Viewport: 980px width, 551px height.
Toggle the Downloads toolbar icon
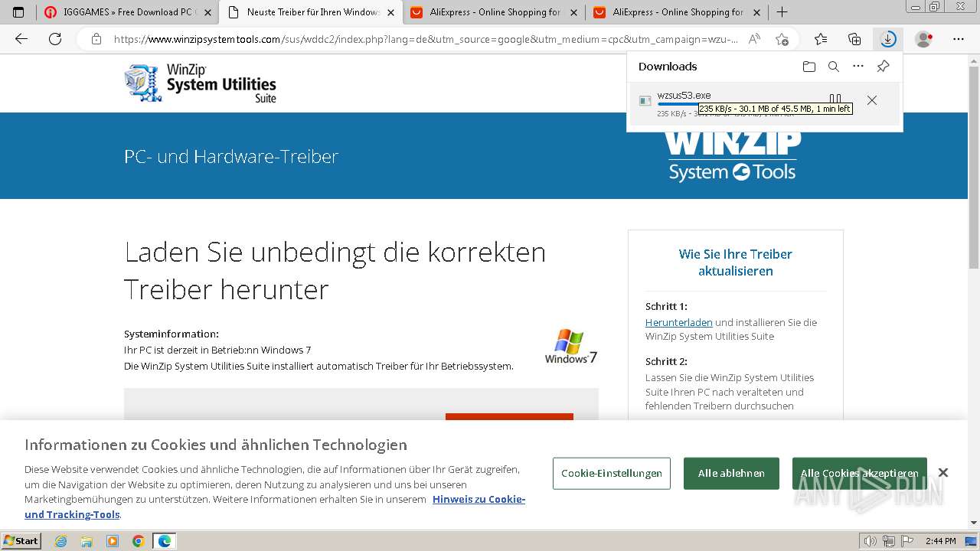pyautogui.click(x=888, y=39)
